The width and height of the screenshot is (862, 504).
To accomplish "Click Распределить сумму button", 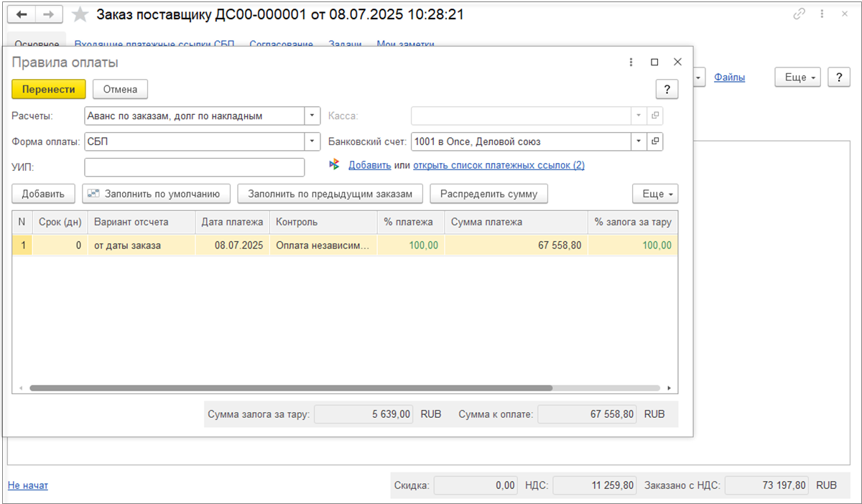I will 488,194.
